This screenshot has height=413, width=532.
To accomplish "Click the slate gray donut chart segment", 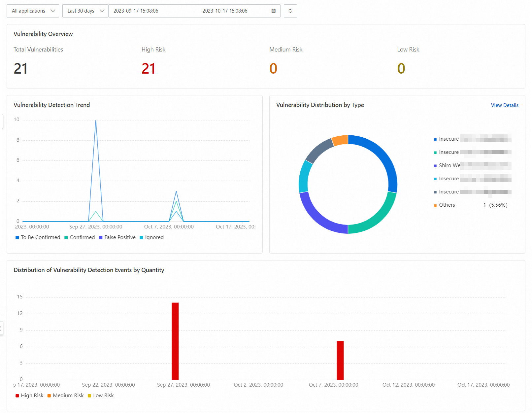I will (318, 150).
